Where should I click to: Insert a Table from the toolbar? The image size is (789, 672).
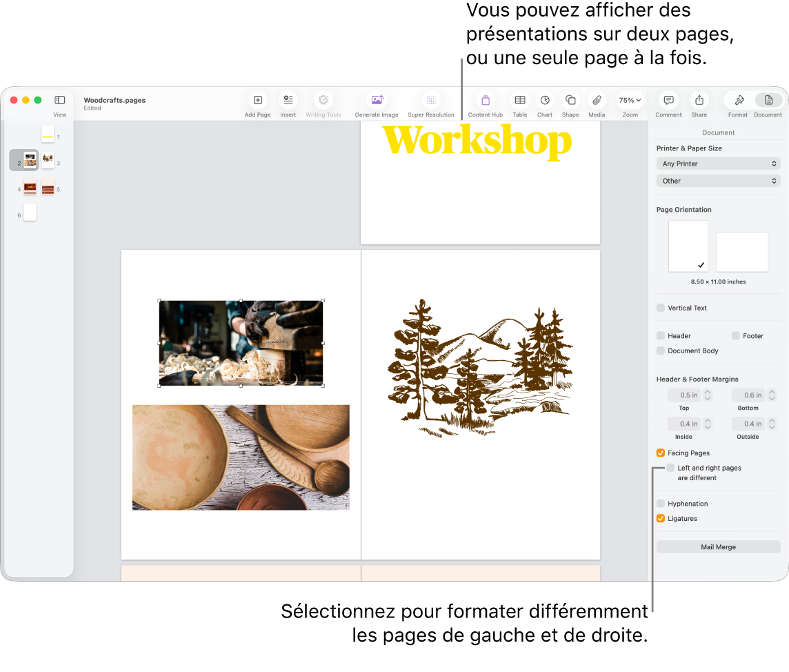click(x=519, y=100)
